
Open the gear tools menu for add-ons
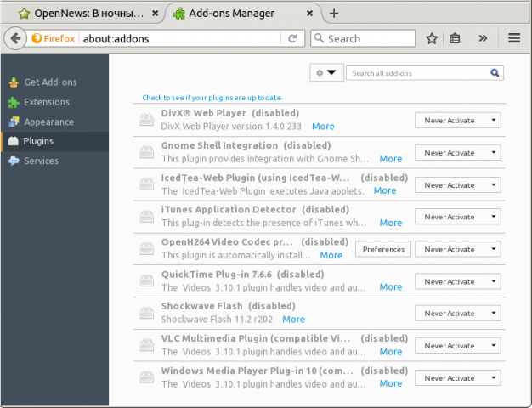pos(325,73)
